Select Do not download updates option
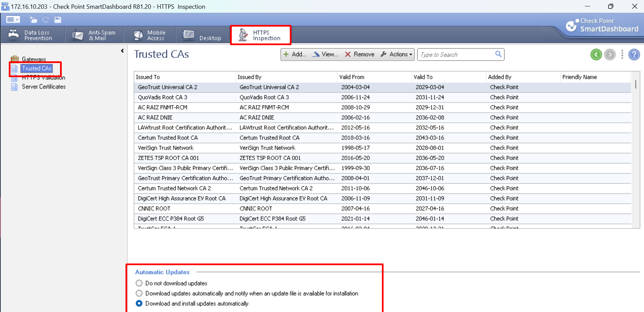644x312 pixels. click(x=139, y=283)
